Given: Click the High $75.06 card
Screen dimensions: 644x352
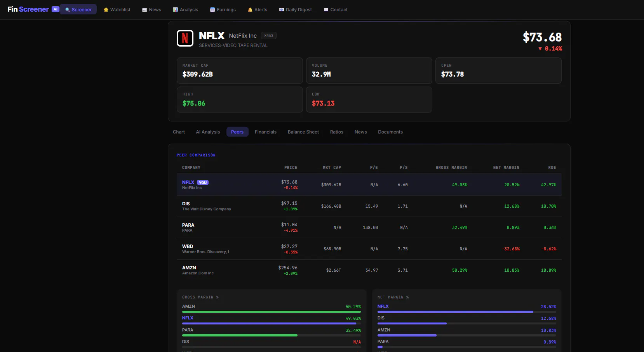Looking at the screenshot, I should click(240, 100).
